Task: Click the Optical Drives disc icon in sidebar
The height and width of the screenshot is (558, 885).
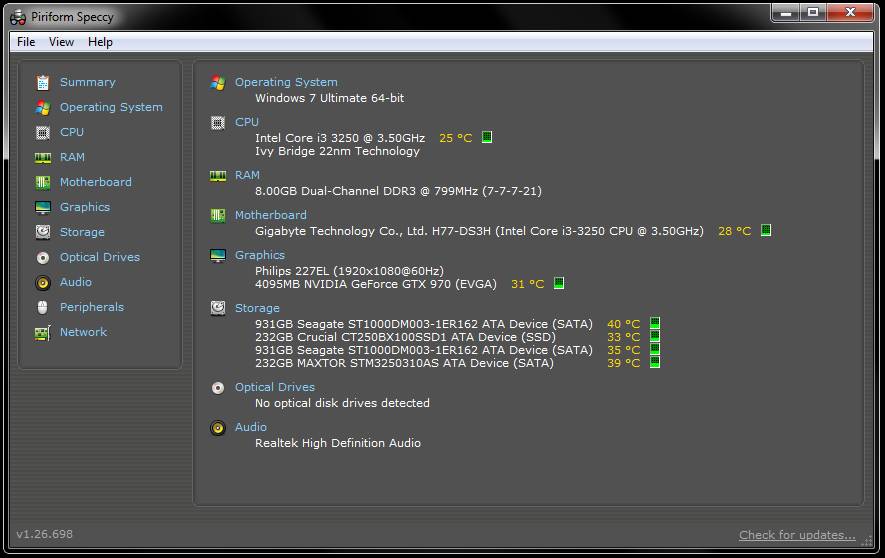Action: point(43,258)
